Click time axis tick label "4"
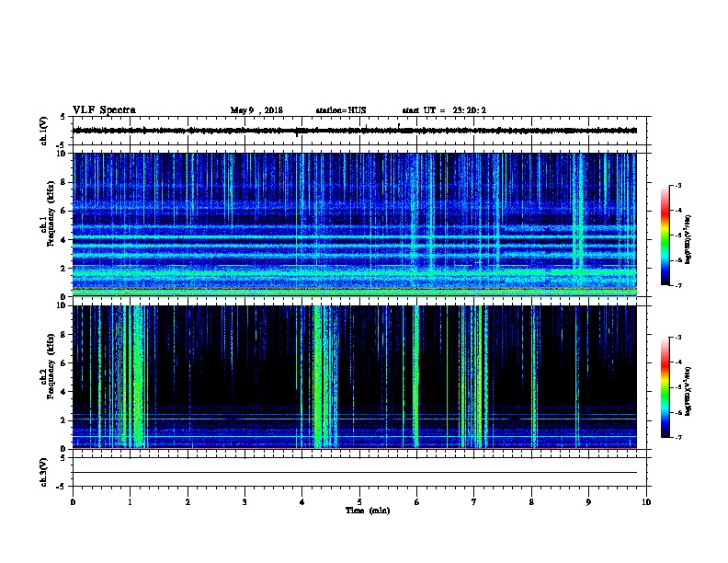The image size is (728, 563). pyautogui.click(x=302, y=501)
